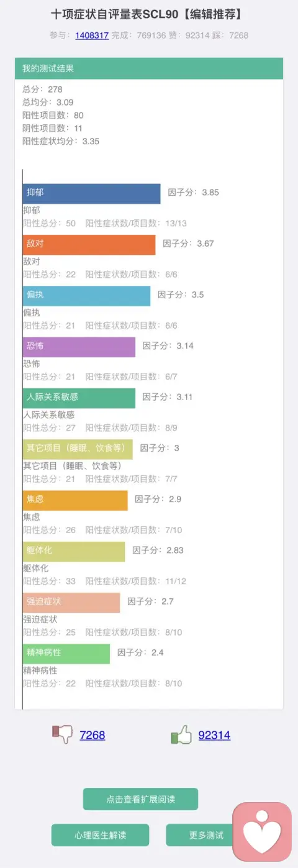298x868 pixels.
Task: Click the 我的测试结果 header
Action: point(149,68)
